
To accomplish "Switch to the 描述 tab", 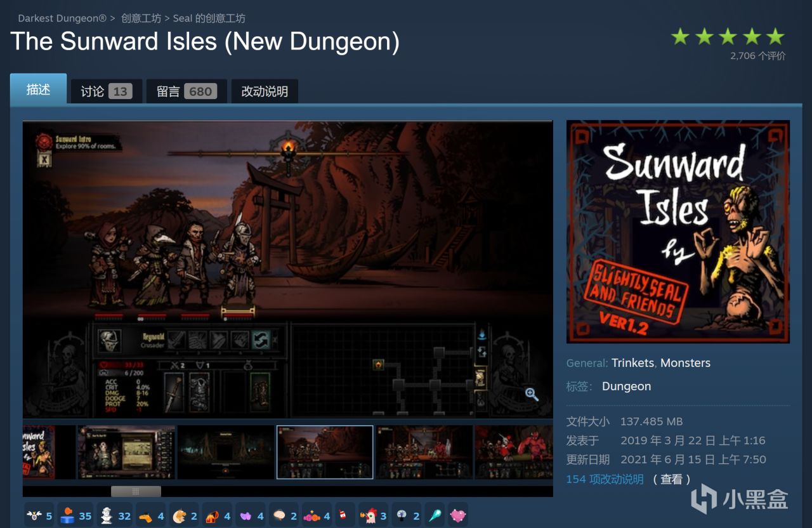I will click(38, 89).
